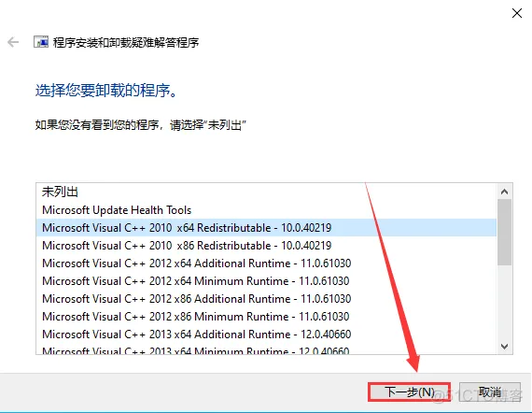Select Visual C++ 2013 x64 Additional Runtime
Viewport: 532px width, 413px height.
(266, 335)
